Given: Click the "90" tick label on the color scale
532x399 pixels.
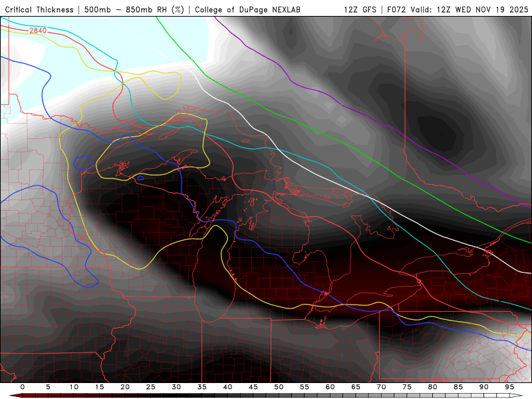Looking at the screenshot, I should (x=483, y=387).
